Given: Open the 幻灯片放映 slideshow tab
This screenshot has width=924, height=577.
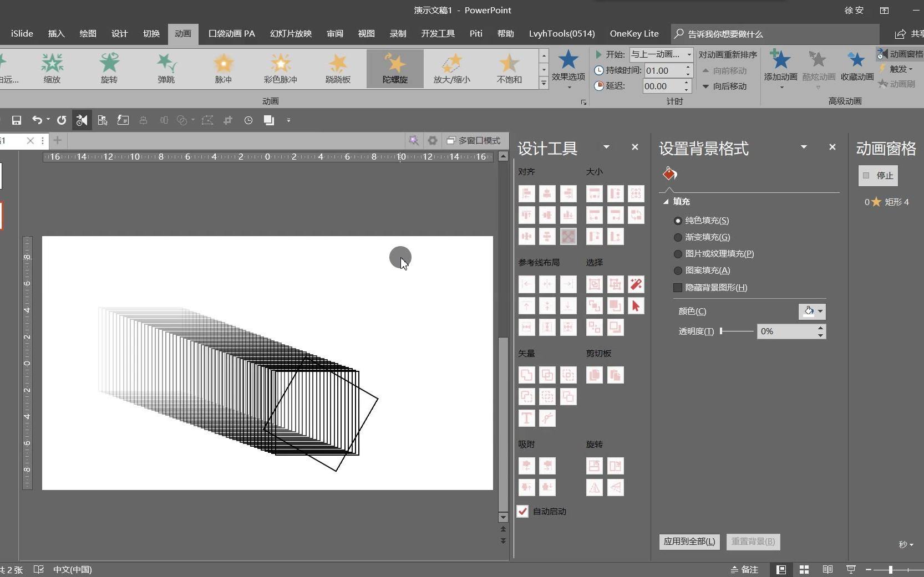Looking at the screenshot, I should (291, 34).
